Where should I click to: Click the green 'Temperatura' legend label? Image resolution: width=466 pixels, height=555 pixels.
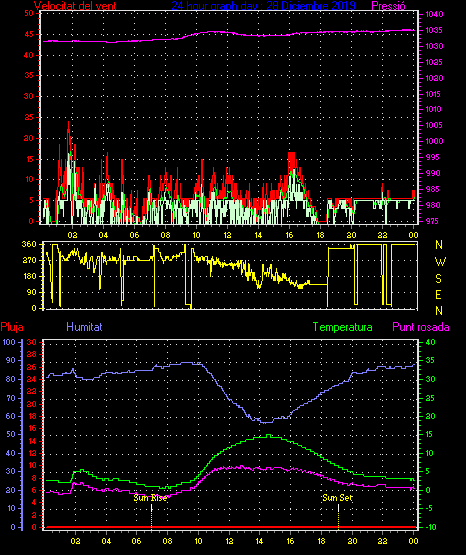[x=342, y=327]
